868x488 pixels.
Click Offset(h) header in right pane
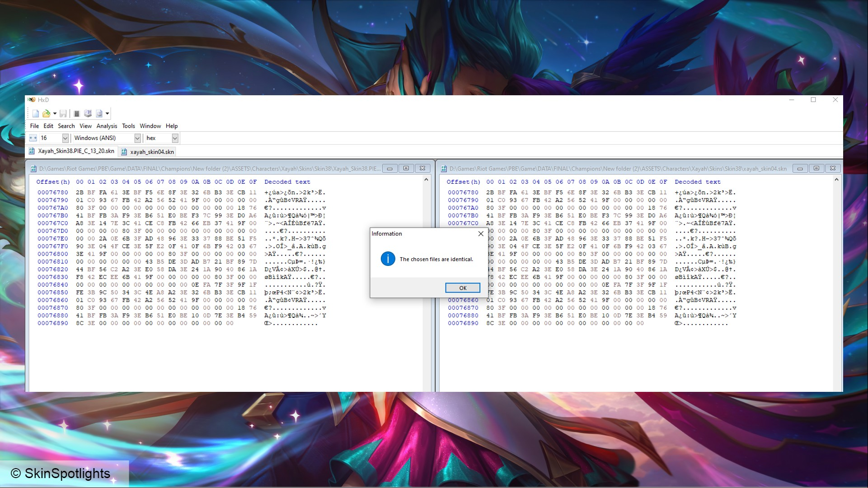[x=463, y=182]
